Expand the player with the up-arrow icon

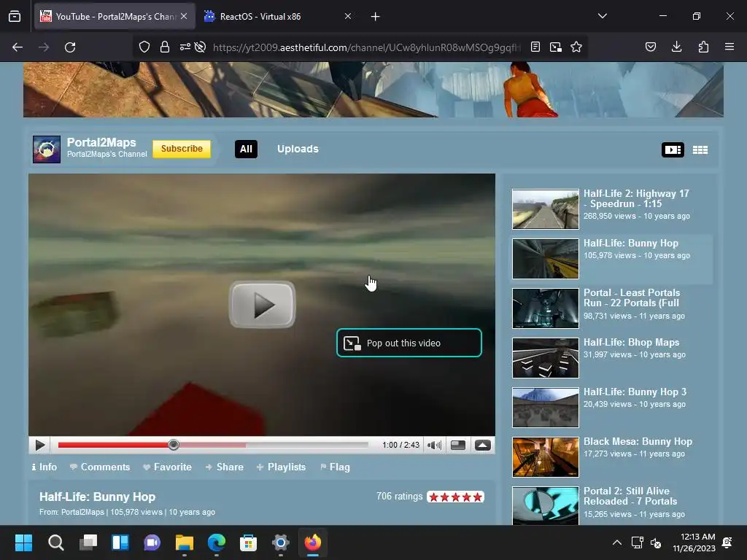click(483, 446)
